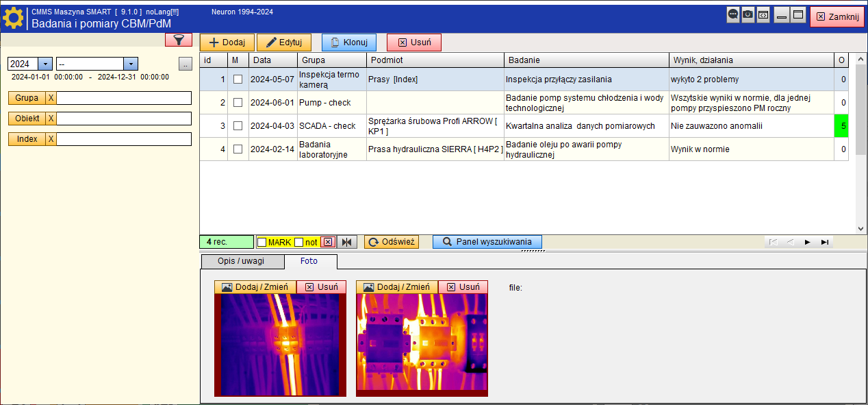
Task: Go to the previous record page arrow
Action: [x=790, y=242]
